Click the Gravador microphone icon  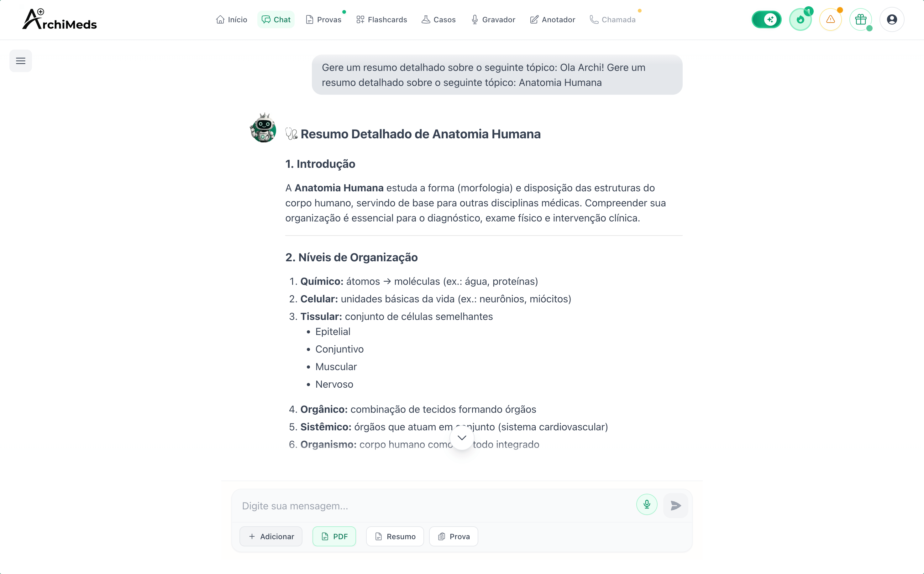pos(474,19)
